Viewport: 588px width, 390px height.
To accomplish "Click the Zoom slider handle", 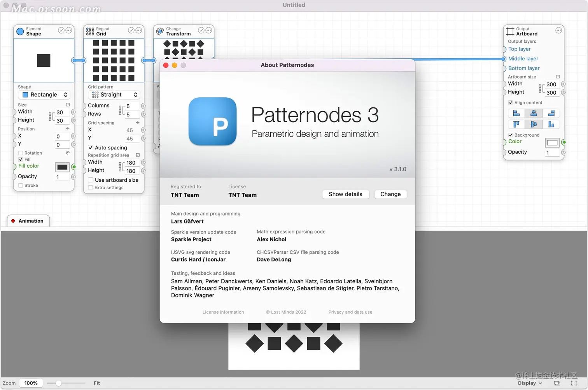I will [58, 383].
